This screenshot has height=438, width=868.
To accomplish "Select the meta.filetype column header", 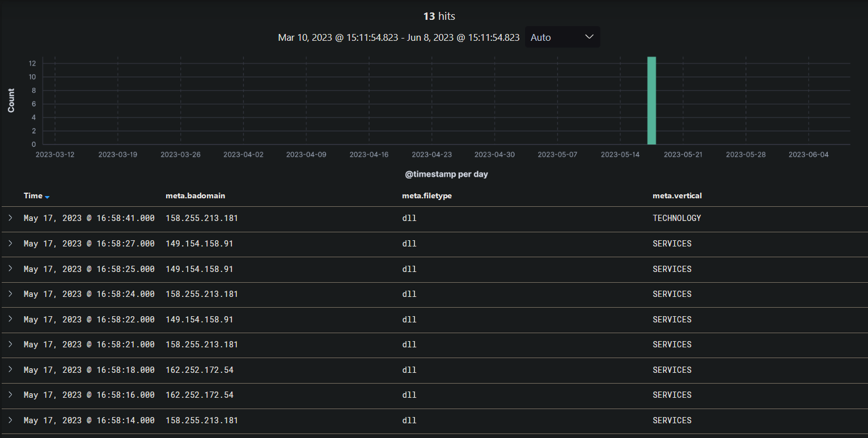I will 427,195.
